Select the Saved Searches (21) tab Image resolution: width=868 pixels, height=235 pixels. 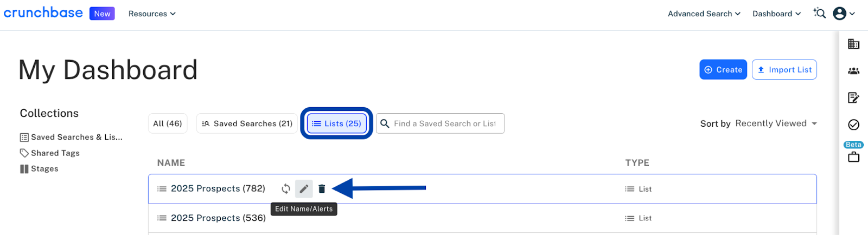[x=247, y=123]
